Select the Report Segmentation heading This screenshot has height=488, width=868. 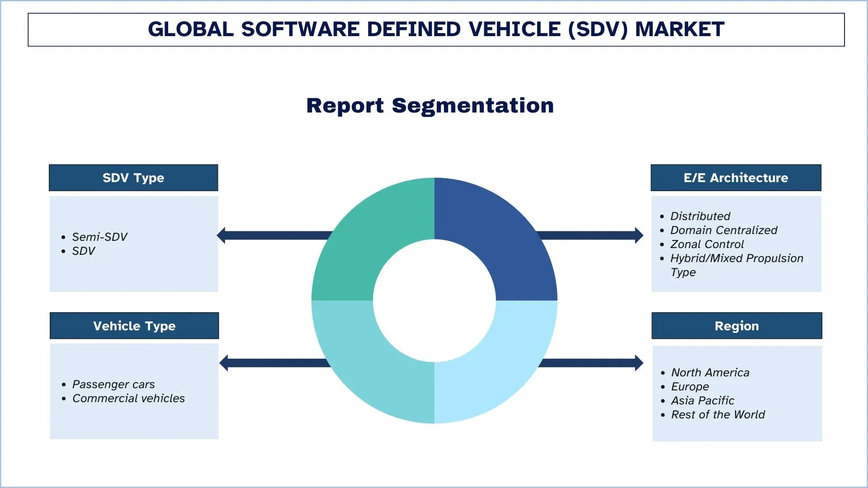[430, 106]
